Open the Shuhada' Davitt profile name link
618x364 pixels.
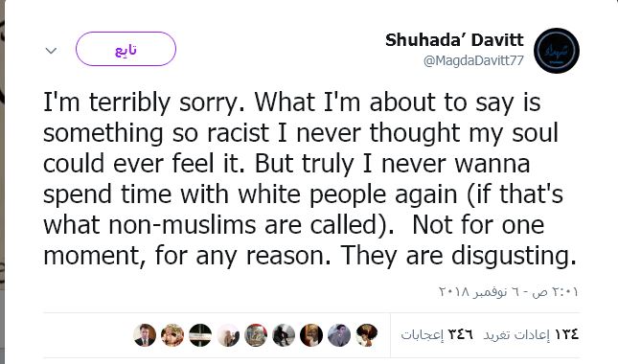click(454, 40)
